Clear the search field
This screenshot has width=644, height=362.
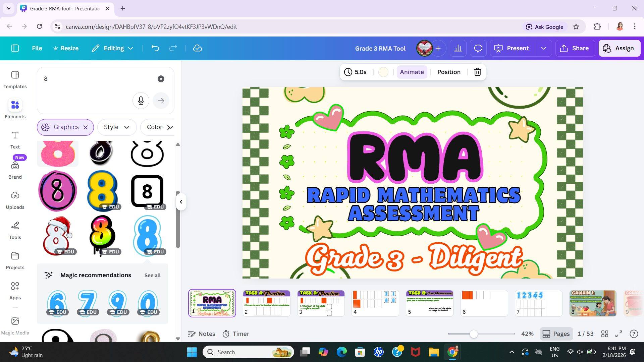[x=161, y=79]
